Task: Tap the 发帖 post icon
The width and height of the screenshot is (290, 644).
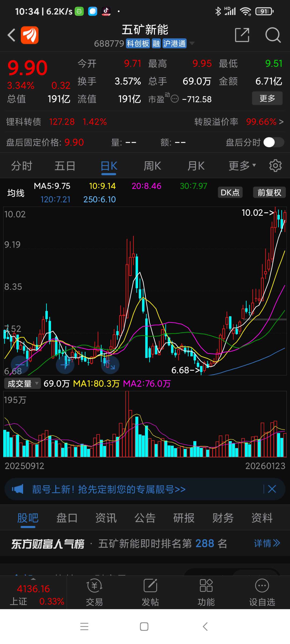Action: [150, 592]
